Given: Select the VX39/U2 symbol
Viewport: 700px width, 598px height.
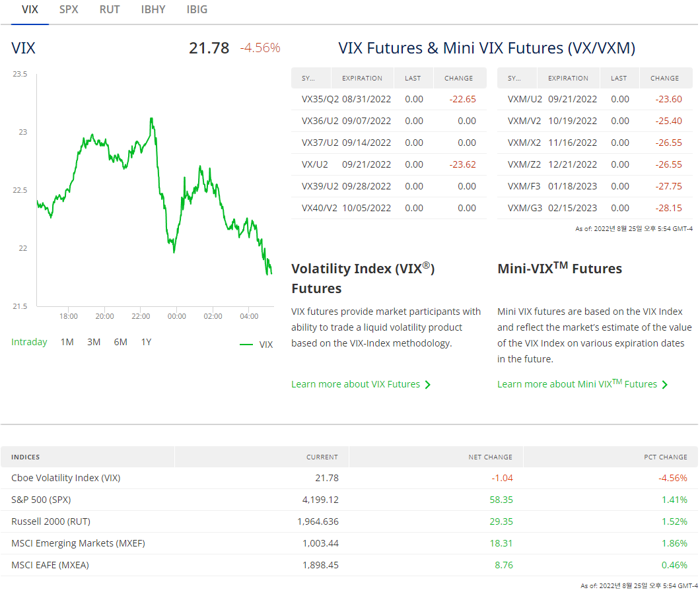Looking at the screenshot, I should click(320, 187).
